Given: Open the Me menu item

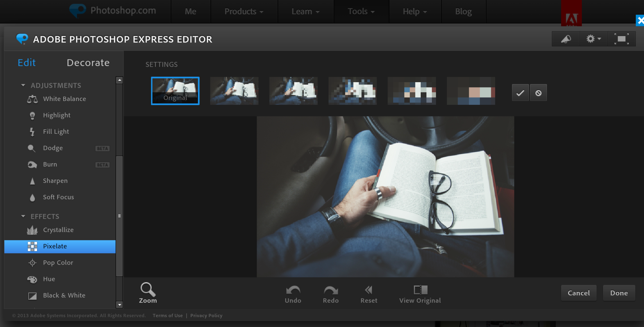Looking at the screenshot, I should pyautogui.click(x=191, y=12).
